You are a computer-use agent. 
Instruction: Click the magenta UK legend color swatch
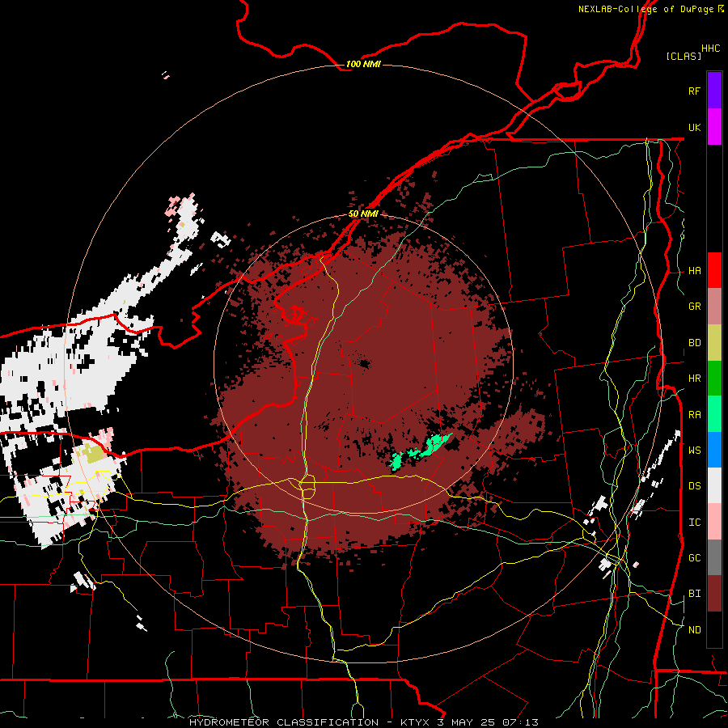pyautogui.click(x=714, y=127)
